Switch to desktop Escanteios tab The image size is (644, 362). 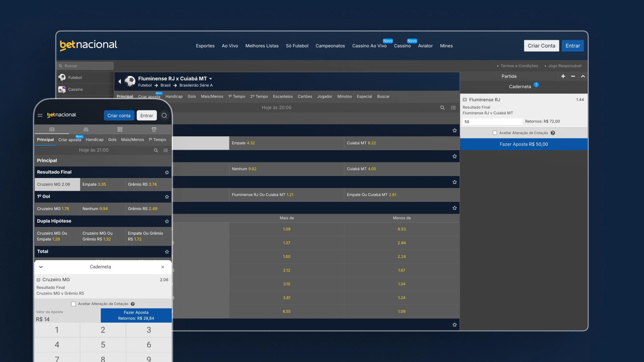283,97
